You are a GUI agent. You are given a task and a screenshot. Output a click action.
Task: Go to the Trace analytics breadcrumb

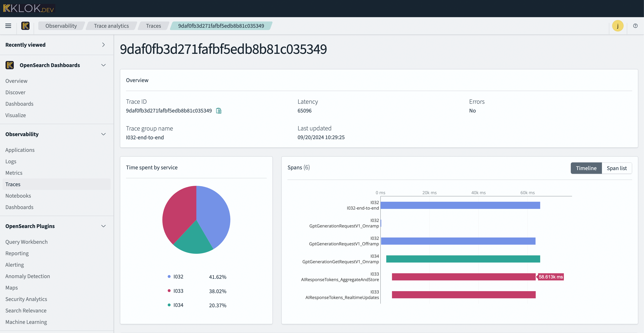(x=111, y=26)
